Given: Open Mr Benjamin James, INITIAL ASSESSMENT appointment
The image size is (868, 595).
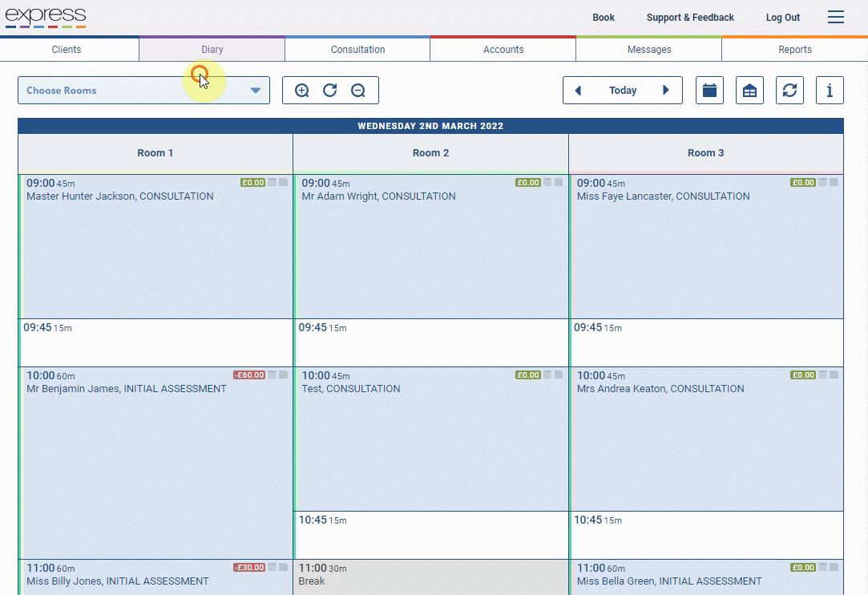Looking at the screenshot, I should [156, 463].
